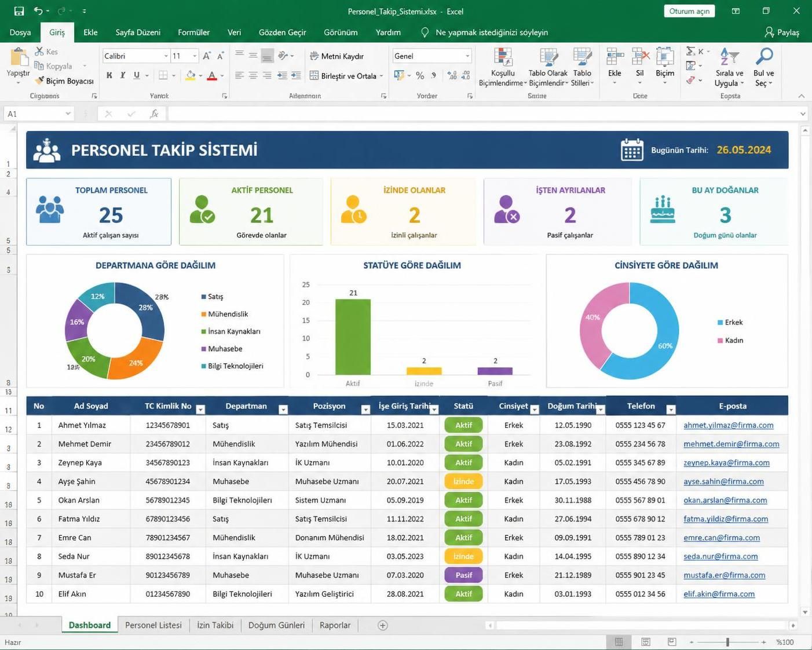Viewport: 812px width, 650px height.
Task: Click Merge and Center (Birleştir ve Ortala)
Action: [346, 76]
